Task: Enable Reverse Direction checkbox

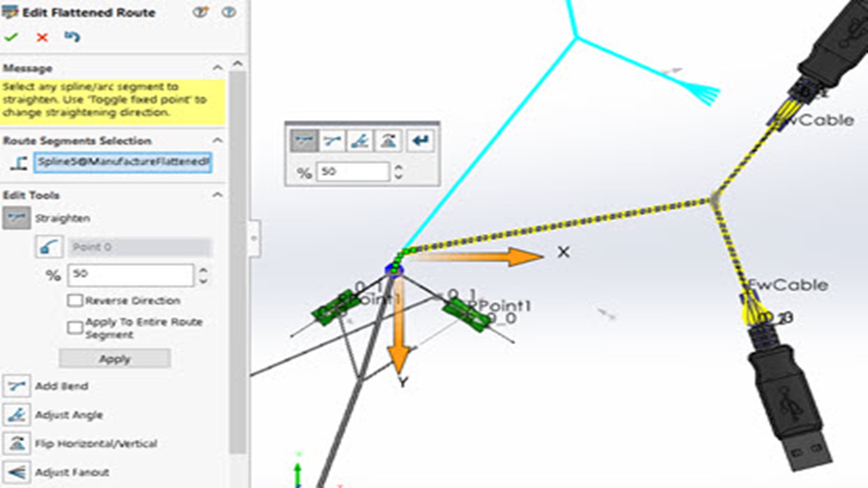Action: pos(75,300)
